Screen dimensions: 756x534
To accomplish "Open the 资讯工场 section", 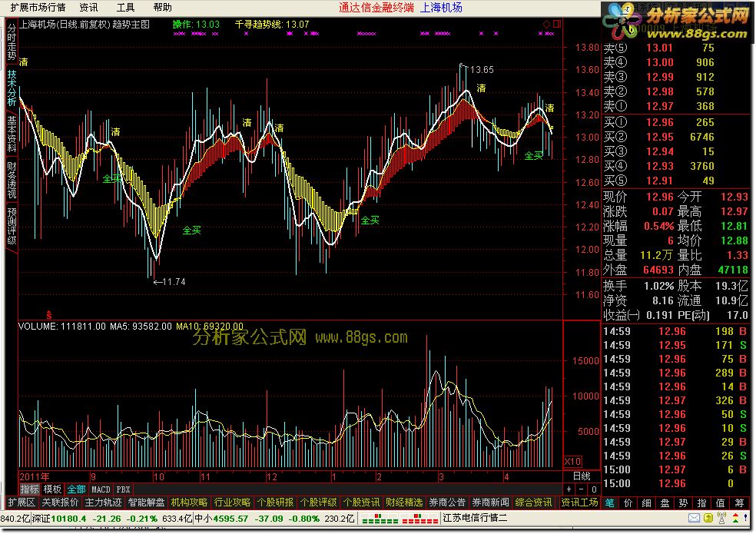I will tap(579, 502).
